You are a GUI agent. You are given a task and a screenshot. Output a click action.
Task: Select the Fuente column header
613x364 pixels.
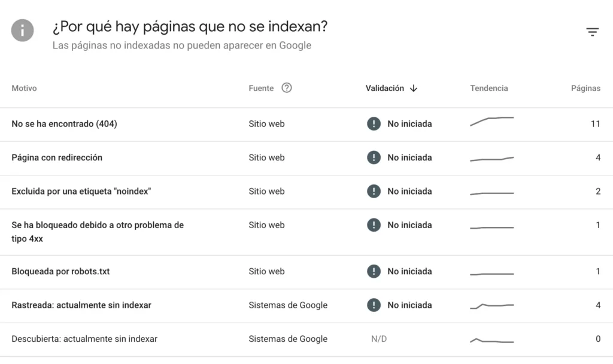[x=260, y=88]
